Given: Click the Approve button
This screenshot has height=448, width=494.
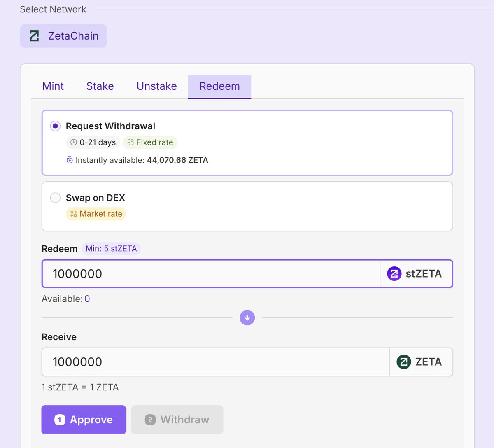Looking at the screenshot, I should pyautogui.click(x=84, y=420).
